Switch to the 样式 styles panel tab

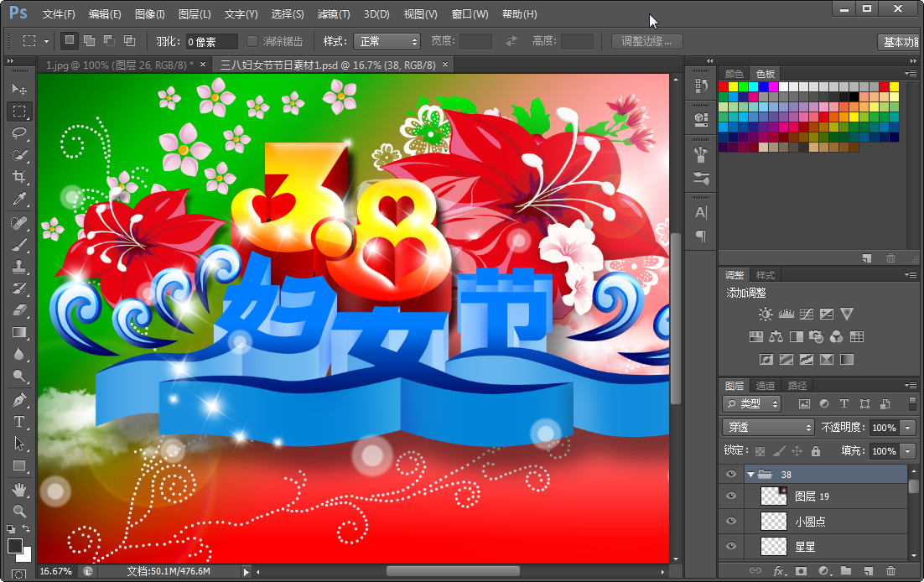coord(766,275)
